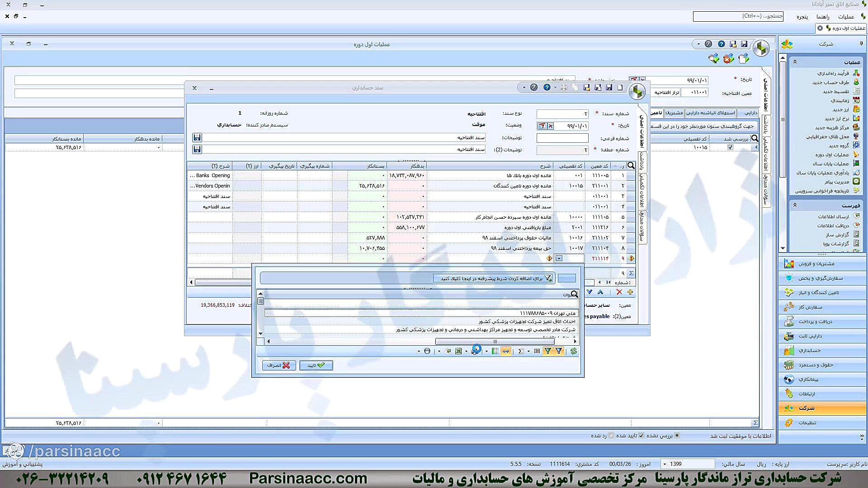Toggle the بررسی نشده checkbox
The width and height of the screenshot is (868, 488).
[677, 436]
